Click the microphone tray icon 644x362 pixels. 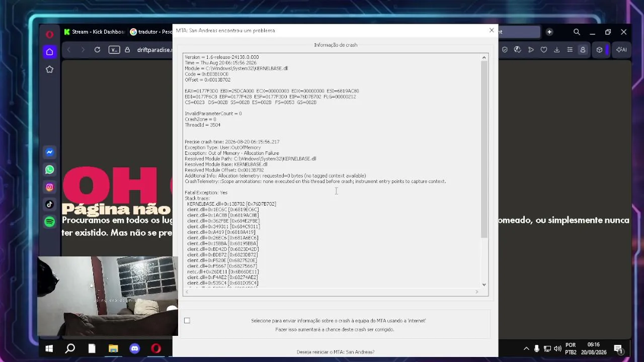tap(537, 348)
